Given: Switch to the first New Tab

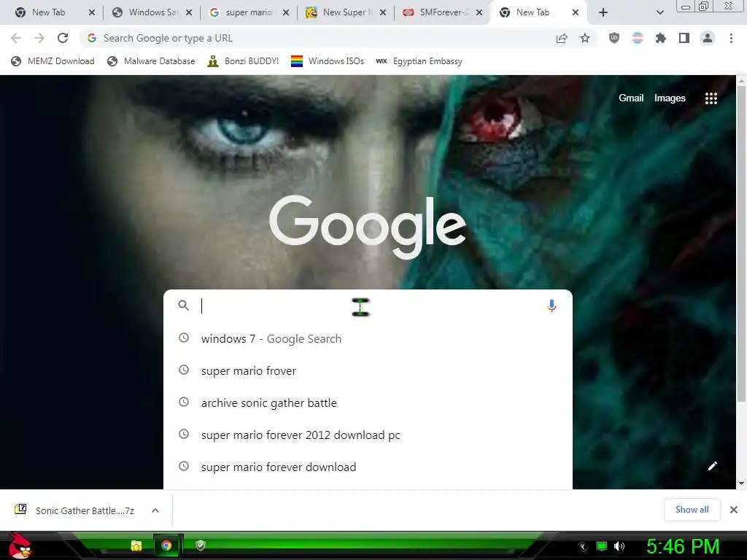Looking at the screenshot, I should pyautogui.click(x=49, y=12).
